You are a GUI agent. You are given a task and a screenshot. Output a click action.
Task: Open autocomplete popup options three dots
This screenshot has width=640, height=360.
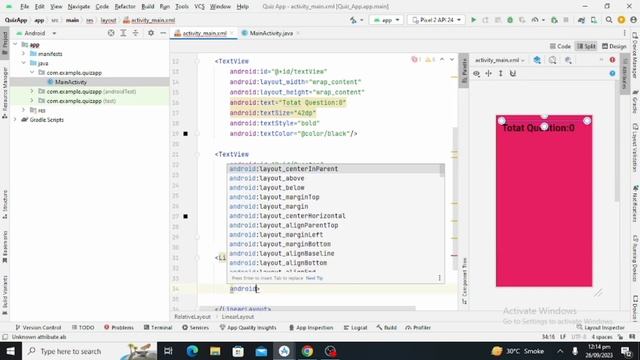(x=439, y=278)
